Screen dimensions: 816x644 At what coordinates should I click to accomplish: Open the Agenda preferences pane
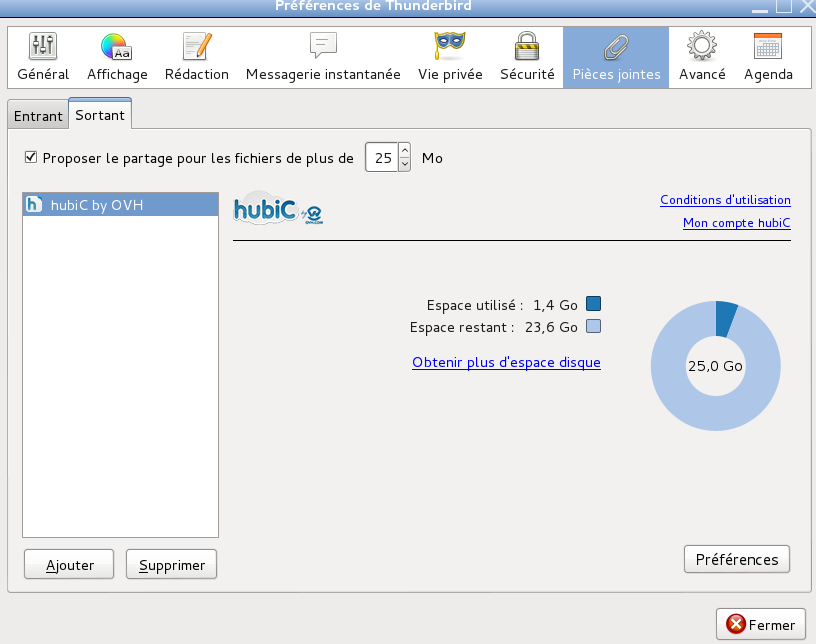click(768, 57)
